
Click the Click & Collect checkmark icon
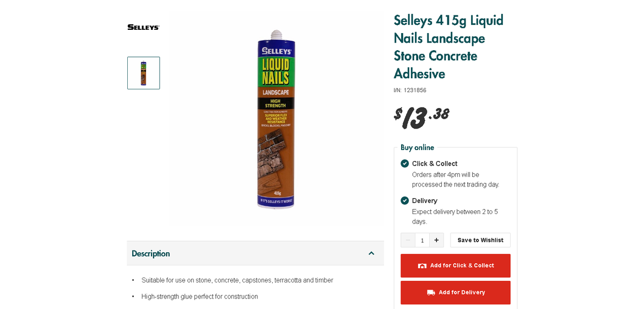click(x=405, y=163)
